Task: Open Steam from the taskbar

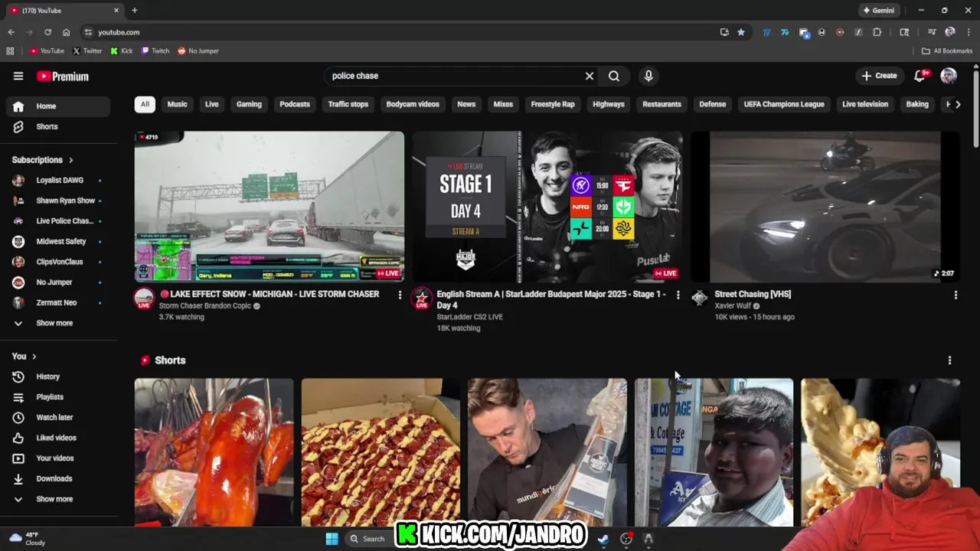Action: (x=603, y=539)
